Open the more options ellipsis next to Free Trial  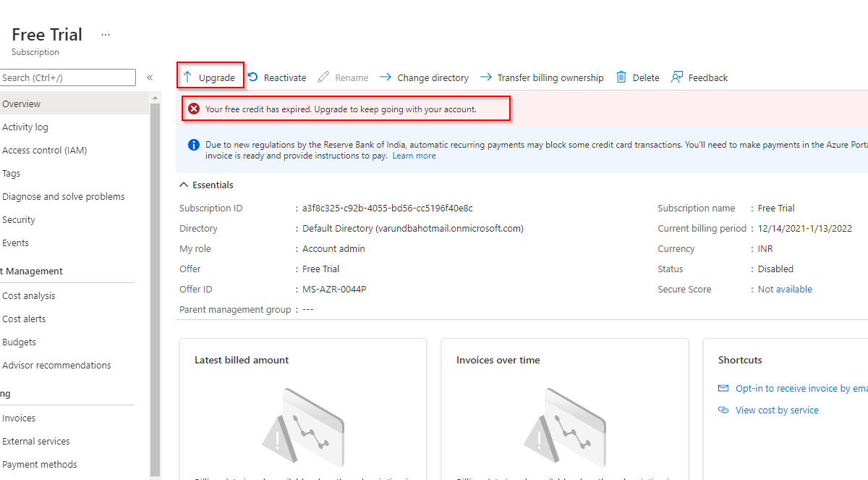click(x=106, y=34)
